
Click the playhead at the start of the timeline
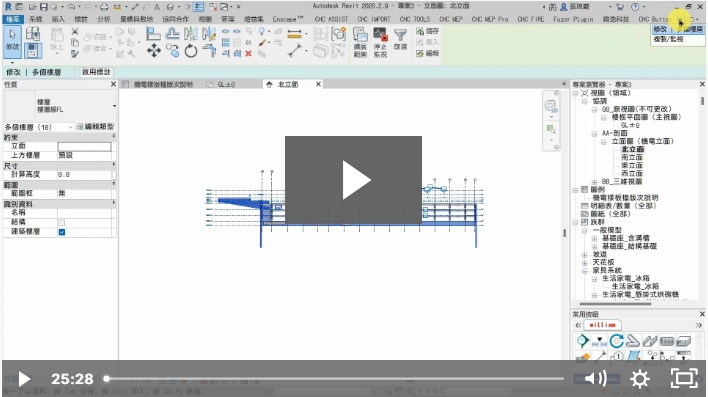[x=107, y=378]
